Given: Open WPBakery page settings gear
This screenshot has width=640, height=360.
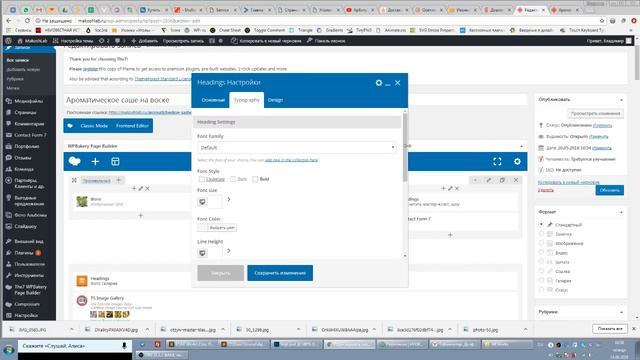Looking at the screenshot, I should point(517,162).
